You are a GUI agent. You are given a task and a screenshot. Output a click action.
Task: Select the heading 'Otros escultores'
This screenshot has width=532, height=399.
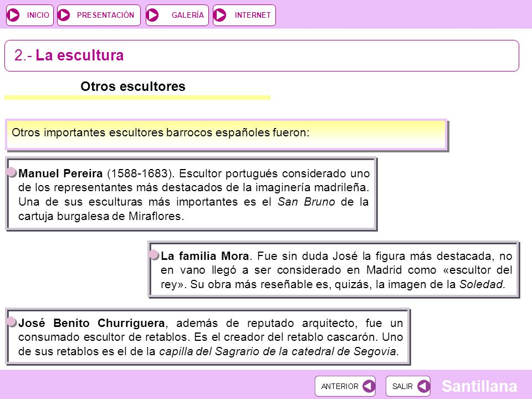click(x=133, y=86)
